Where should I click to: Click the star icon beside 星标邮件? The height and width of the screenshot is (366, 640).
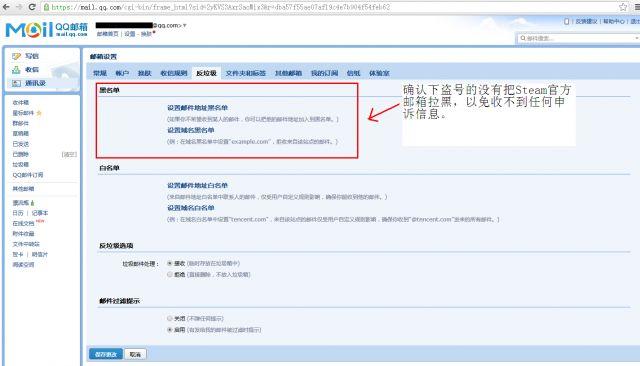[x=39, y=113]
